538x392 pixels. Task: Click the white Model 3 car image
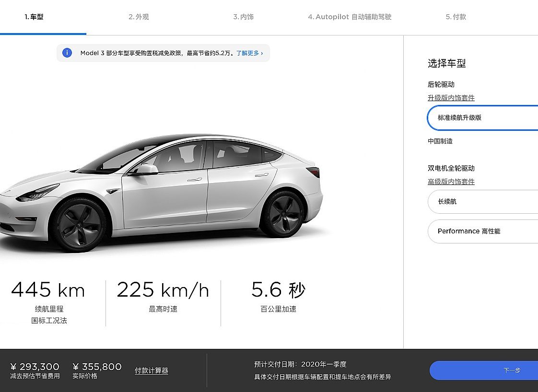point(161,192)
